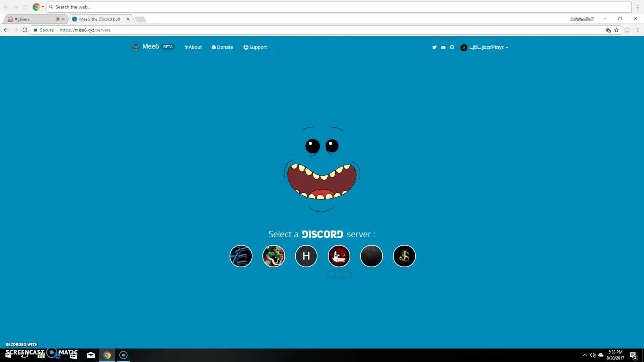Click the JackPlayz user avatar
This screenshot has height=362, width=644.
tap(464, 47)
